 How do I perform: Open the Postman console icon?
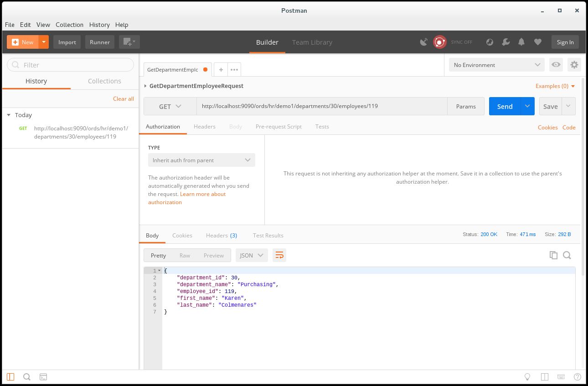[43, 377]
